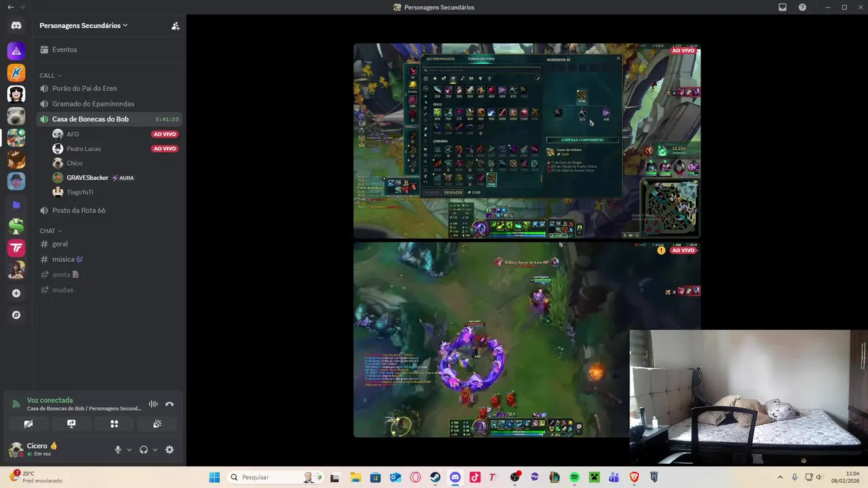Join Posto da Rota 66 voice channel
The width and height of the screenshot is (868, 488).
108,210
